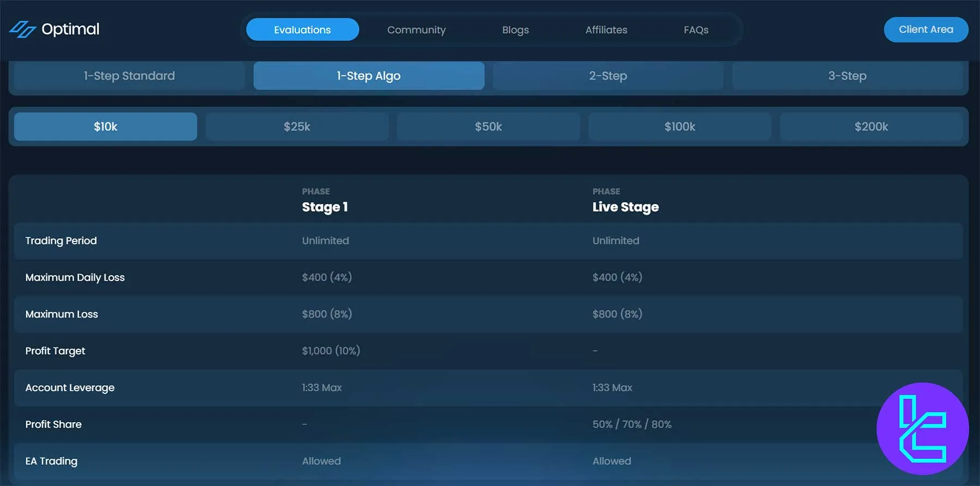Click the Optimal logo icon
Screen dimensions: 980x486
pos(22,29)
